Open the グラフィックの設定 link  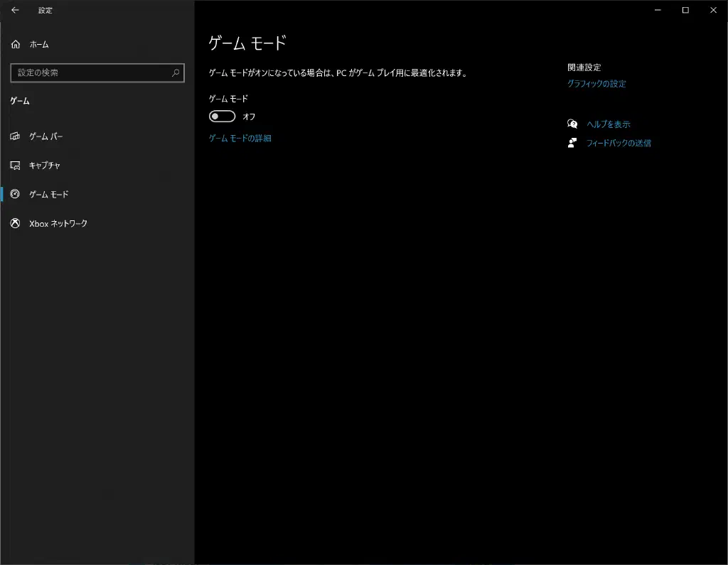[596, 84]
